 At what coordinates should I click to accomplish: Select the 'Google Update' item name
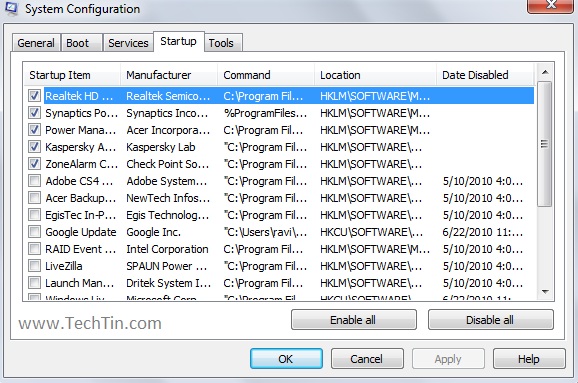click(81, 232)
